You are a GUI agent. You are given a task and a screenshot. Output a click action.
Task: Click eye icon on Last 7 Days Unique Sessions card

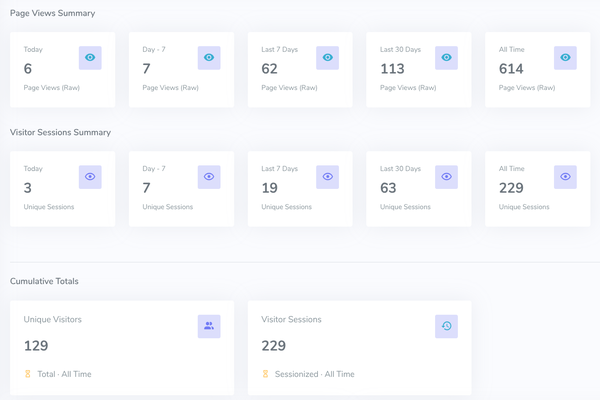(328, 177)
